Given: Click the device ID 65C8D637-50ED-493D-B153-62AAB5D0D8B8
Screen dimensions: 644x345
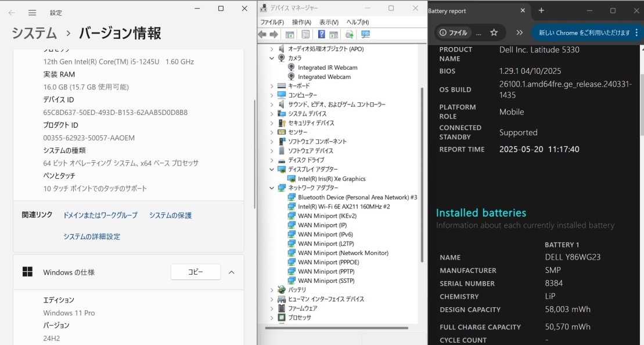Looking at the screenshot, I should click(116, 113).
